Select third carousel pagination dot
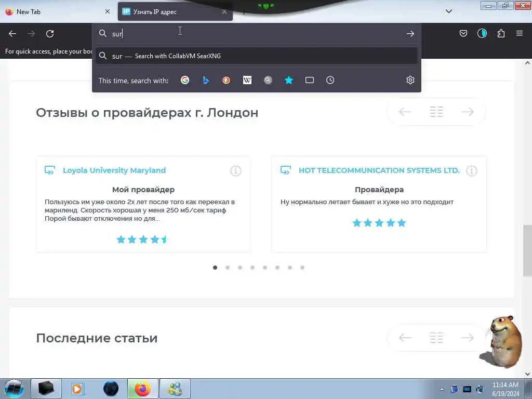The width and height of the screenshot is (532, 399). coord(240,268)
